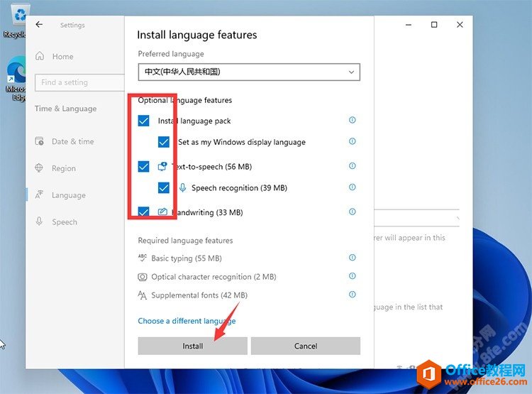Uncheck the Text-to-speech checkbox
The width and height of the screenshot is (532, 394).
pyautogui.click(x=144, y=167)
